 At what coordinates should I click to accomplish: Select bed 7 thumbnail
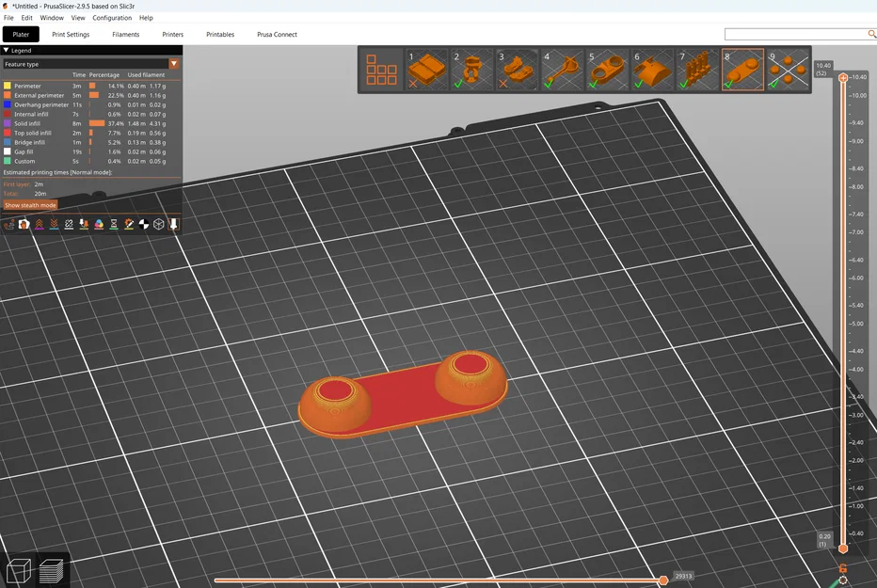tap(697, 70)
